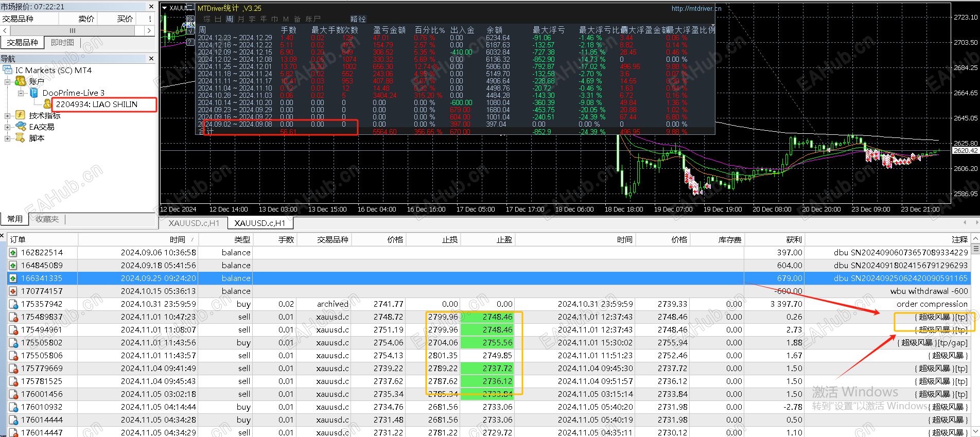Click order icon of ticket 176001456

point(13,394)
